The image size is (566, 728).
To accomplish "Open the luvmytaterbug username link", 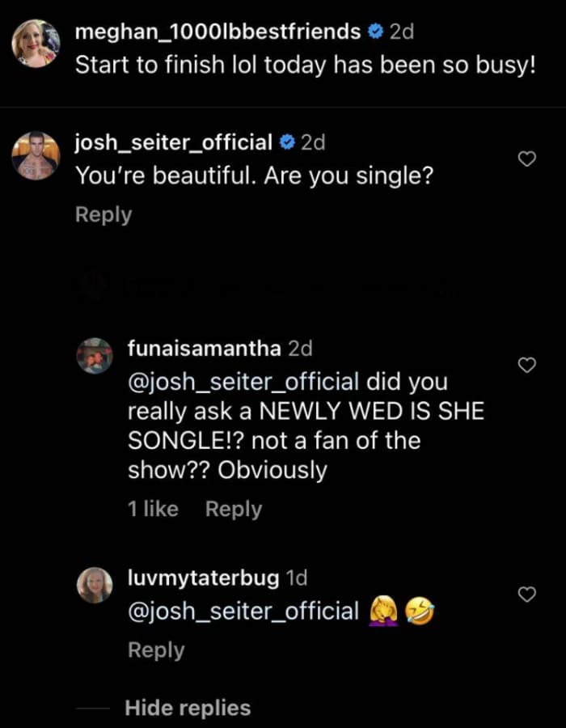I will 203,578.
